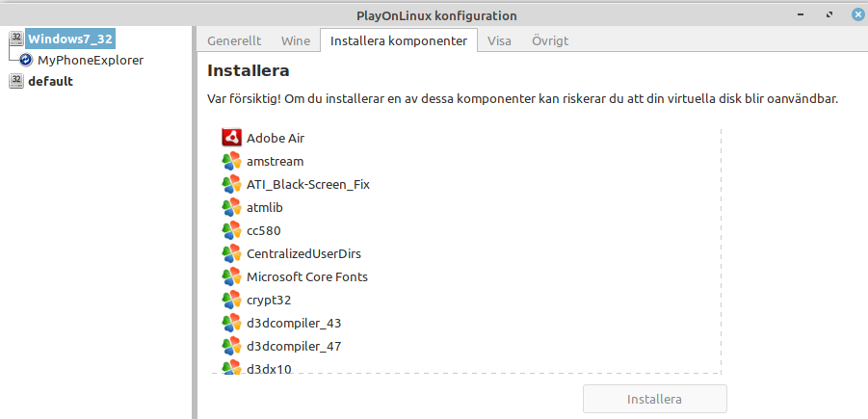
Task: Click the d3dcompiler_47 icon
Action: pyautogui.click(x=230, y=346)
